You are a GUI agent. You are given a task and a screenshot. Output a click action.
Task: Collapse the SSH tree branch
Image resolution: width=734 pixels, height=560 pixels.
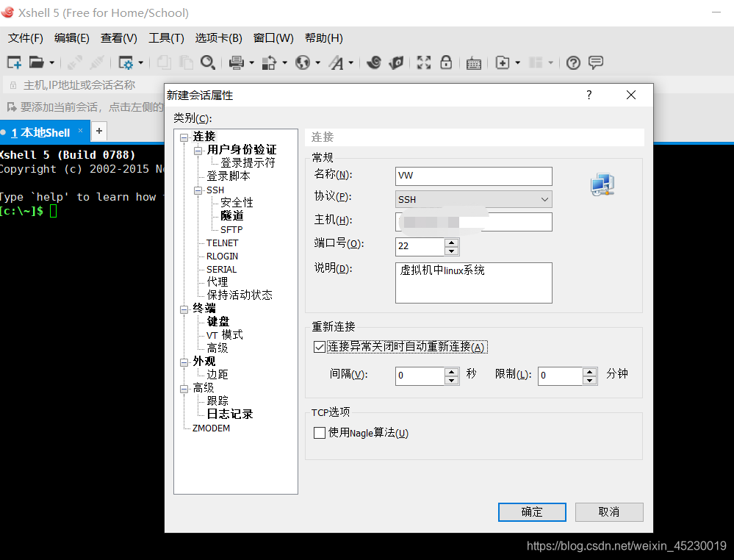(x=197, y=190)
